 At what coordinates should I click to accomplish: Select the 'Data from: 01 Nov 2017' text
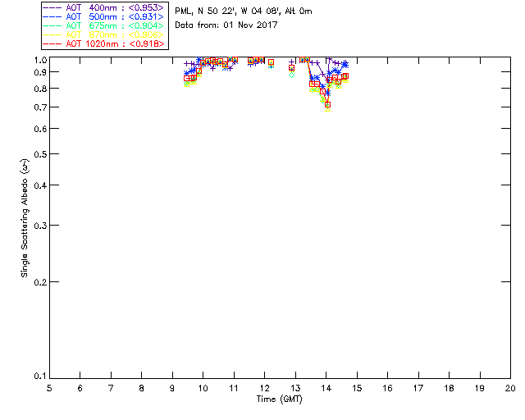pos(226,25)
